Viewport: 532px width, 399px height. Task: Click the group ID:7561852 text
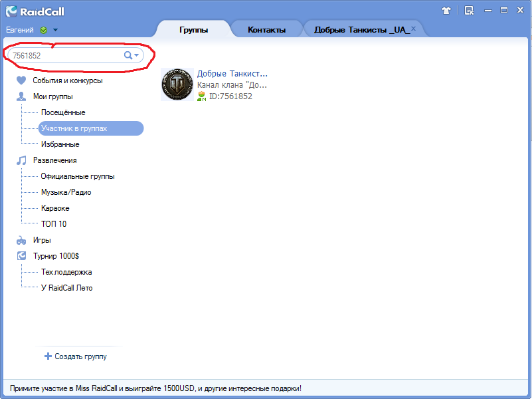tap(230, 96)
